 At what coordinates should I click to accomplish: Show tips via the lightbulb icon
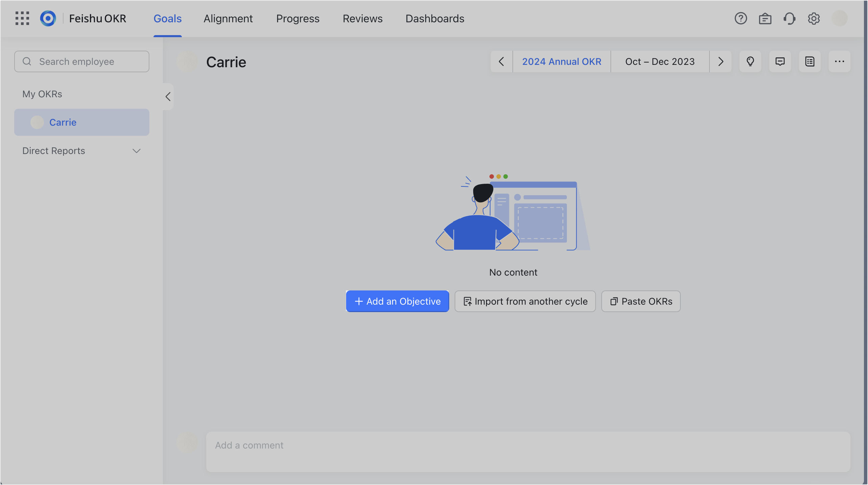pos(750,61)
